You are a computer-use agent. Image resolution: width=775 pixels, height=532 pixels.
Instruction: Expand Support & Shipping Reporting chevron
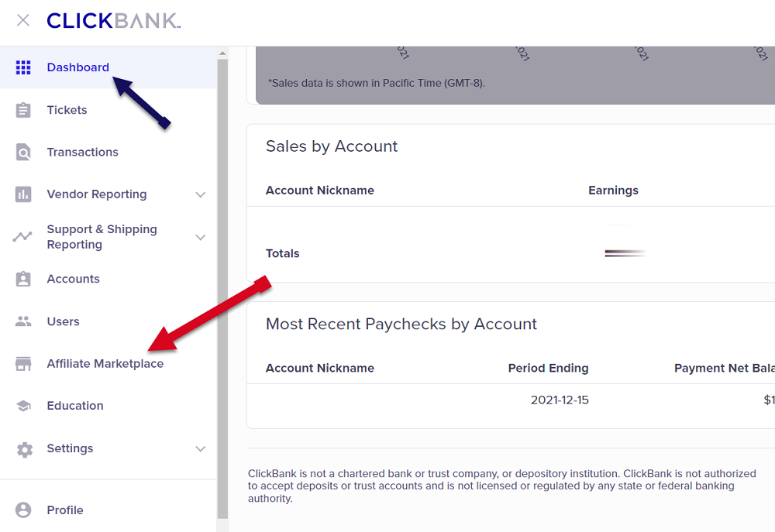[x=200, y=237]
